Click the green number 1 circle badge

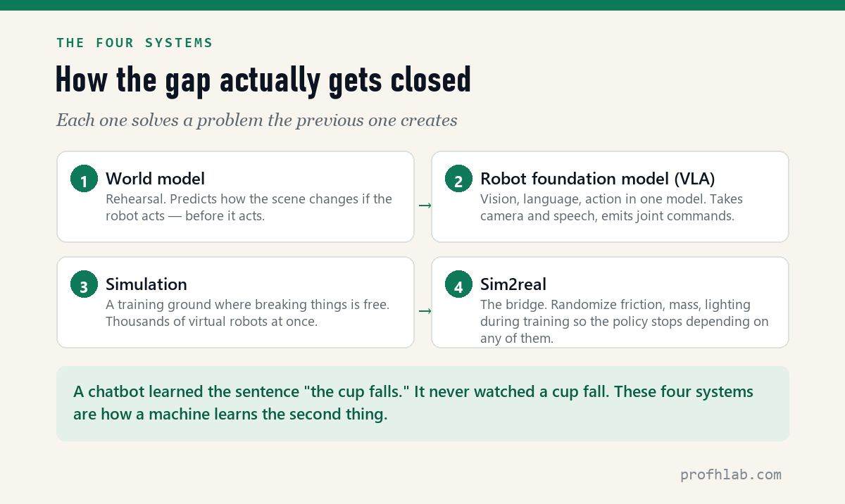[84, 179]
